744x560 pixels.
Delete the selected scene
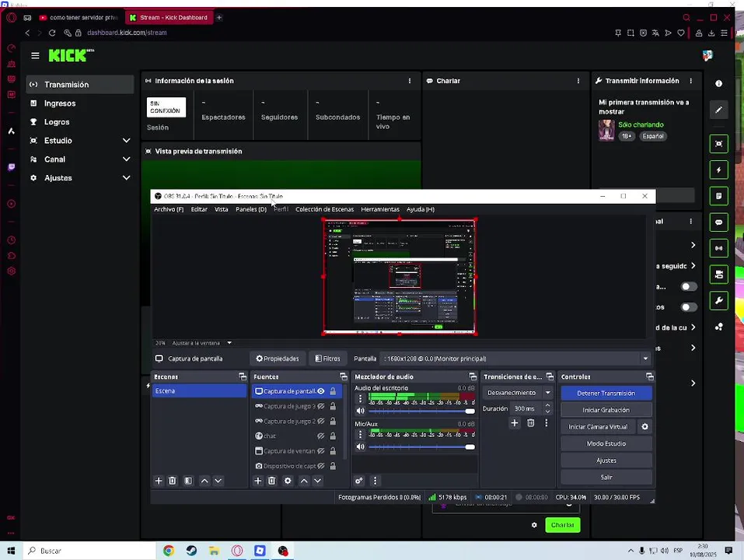click(x=173, y=481)
